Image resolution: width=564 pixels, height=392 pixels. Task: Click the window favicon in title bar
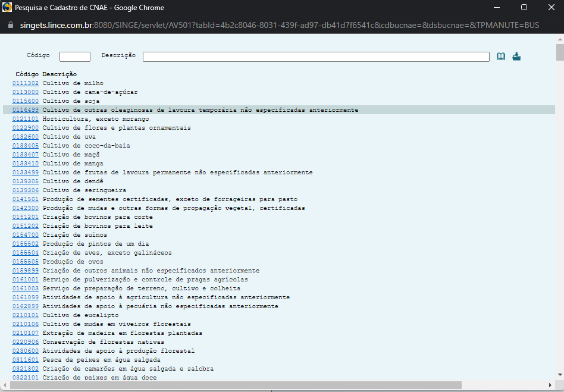tap(8, 8)
